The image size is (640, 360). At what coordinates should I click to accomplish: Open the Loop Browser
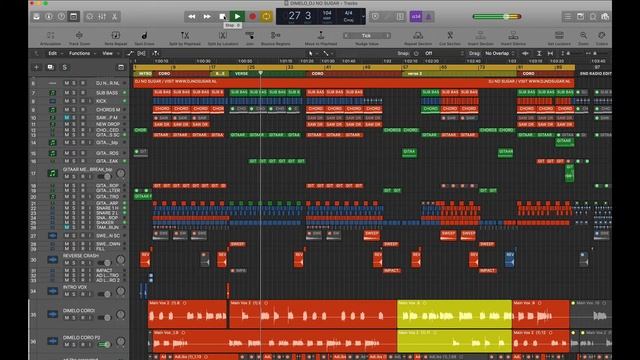(x=593, y=16)
